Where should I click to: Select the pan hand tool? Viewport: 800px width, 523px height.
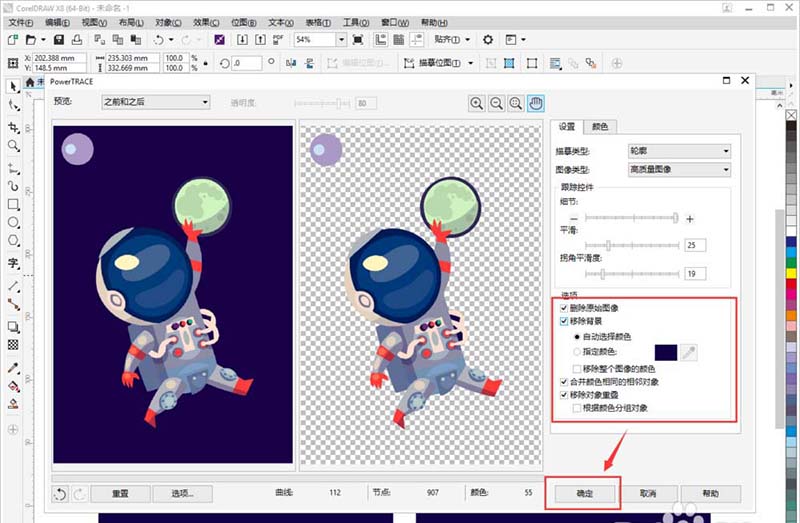coord(536,104)
